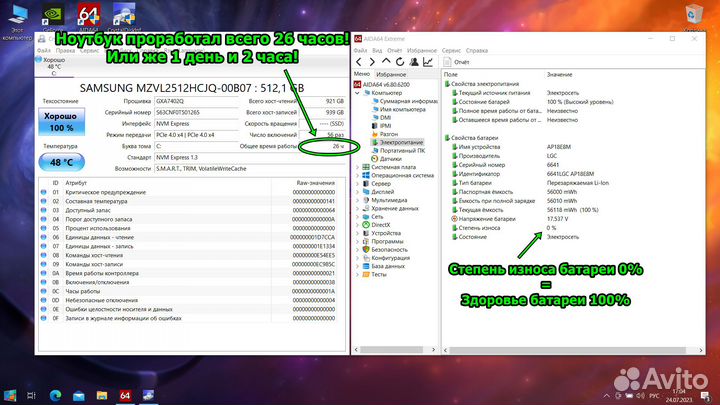Click the Конфигурация tree item
Screen dimensions: 720x405
tap(386, 258)
